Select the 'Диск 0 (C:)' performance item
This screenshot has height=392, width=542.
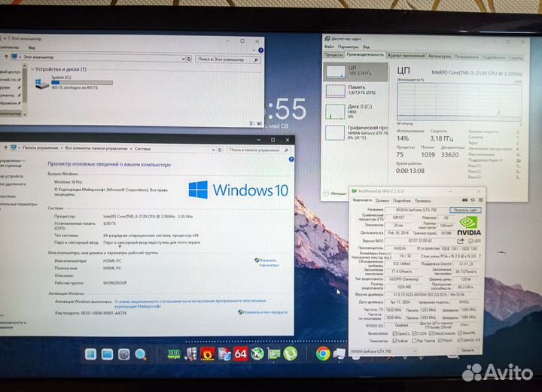356,111
